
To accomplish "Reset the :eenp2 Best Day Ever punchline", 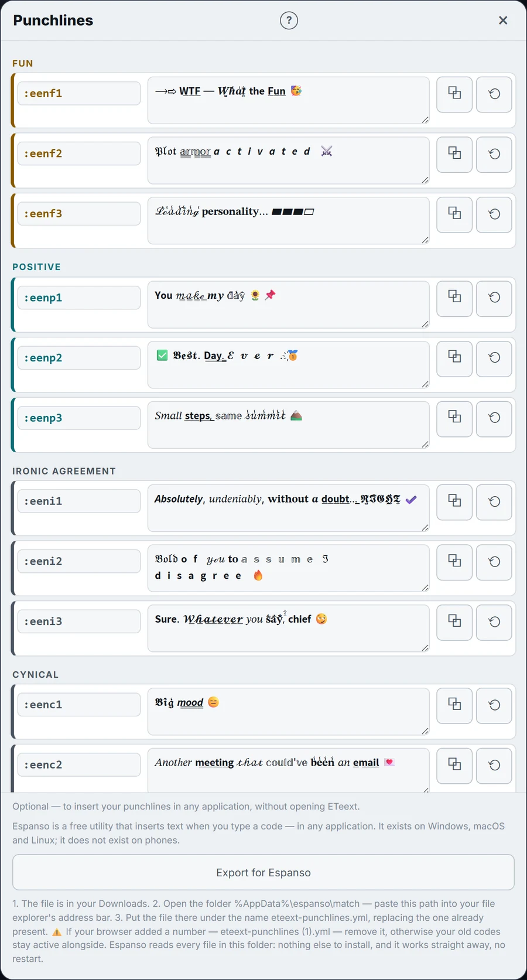I will (494, 358).
